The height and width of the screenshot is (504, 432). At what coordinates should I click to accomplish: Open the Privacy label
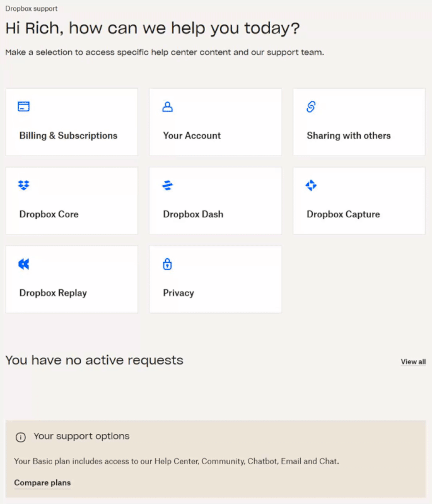tap(178, 293)
